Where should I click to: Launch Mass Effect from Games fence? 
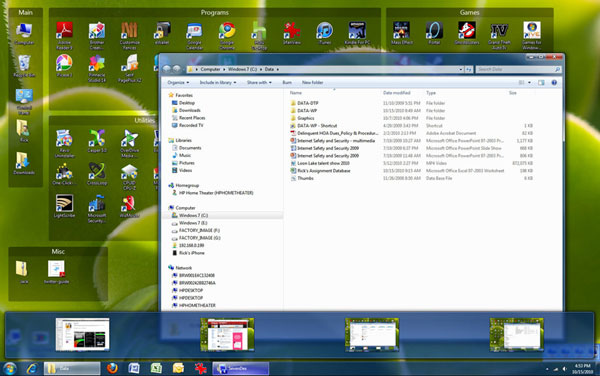tap(402, 33)
